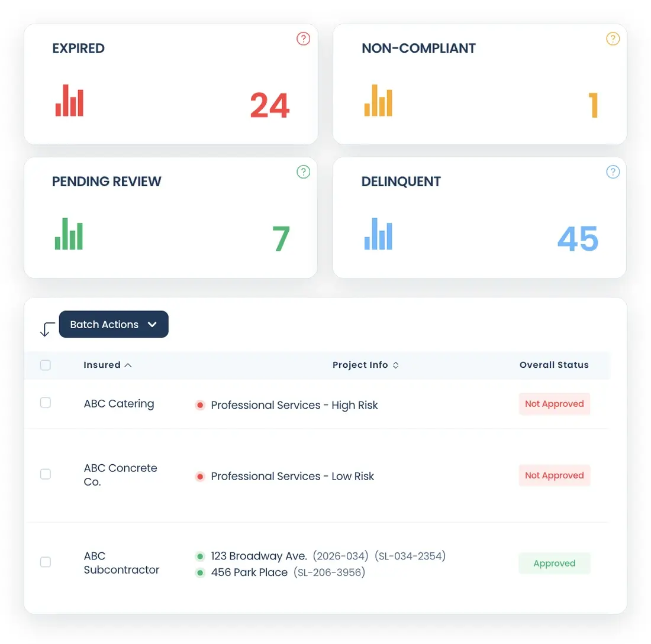651x644 pixels.
Task: Check the ABC Concrete Co. row checkbox
Action: (46, 474)
